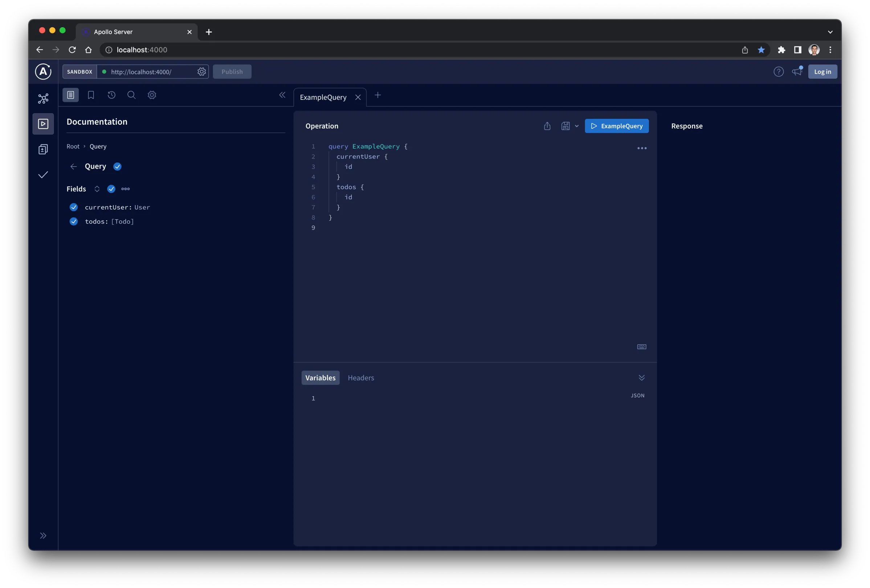Uncheck the currentUser field checkbox

coord(74,207)
